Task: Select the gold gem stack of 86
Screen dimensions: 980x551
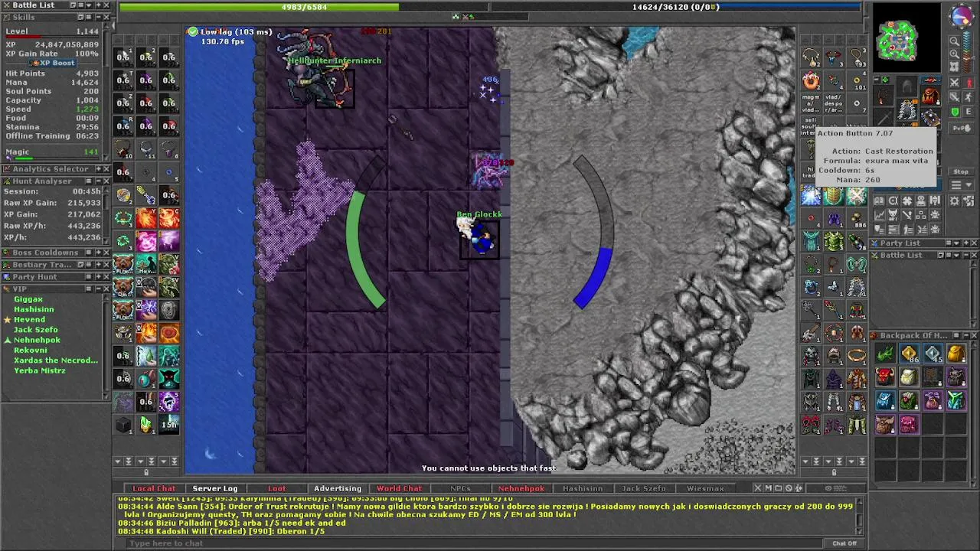Action: pyautogui.click(x=910, y=354)
